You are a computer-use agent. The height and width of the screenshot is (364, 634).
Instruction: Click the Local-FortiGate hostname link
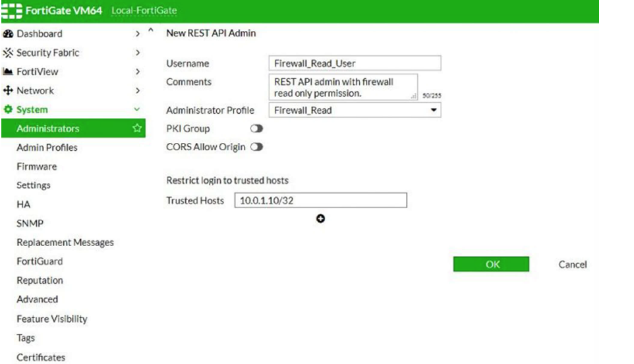coord(144,11)
